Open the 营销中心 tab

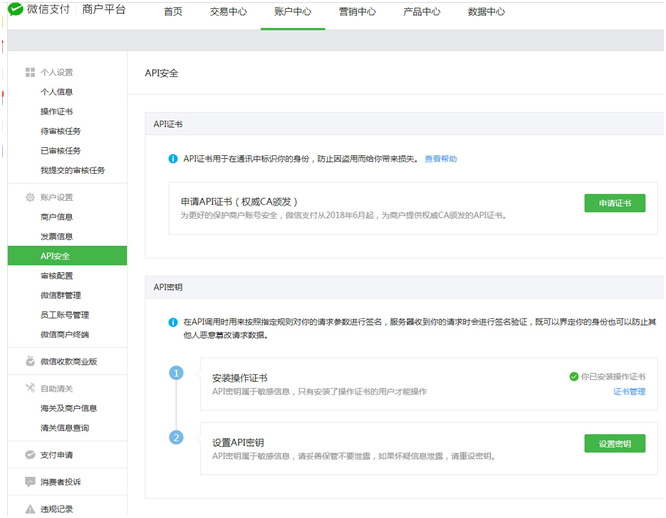point(357,11)
